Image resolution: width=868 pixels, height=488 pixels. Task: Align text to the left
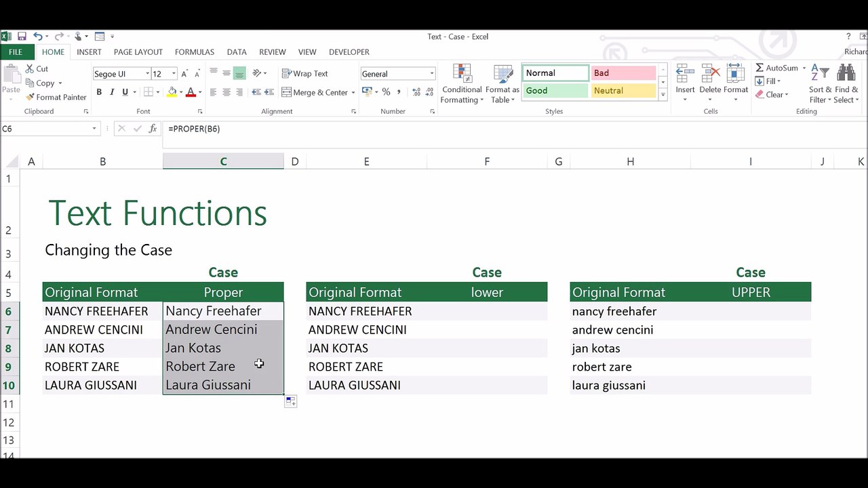pyautogui.click(x=214, y=92)
